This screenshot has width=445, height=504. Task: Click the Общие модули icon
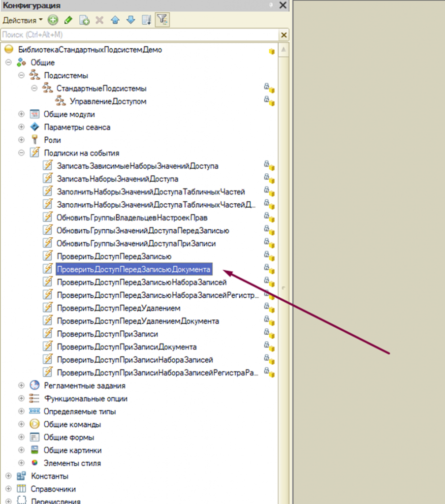point(35,114)
